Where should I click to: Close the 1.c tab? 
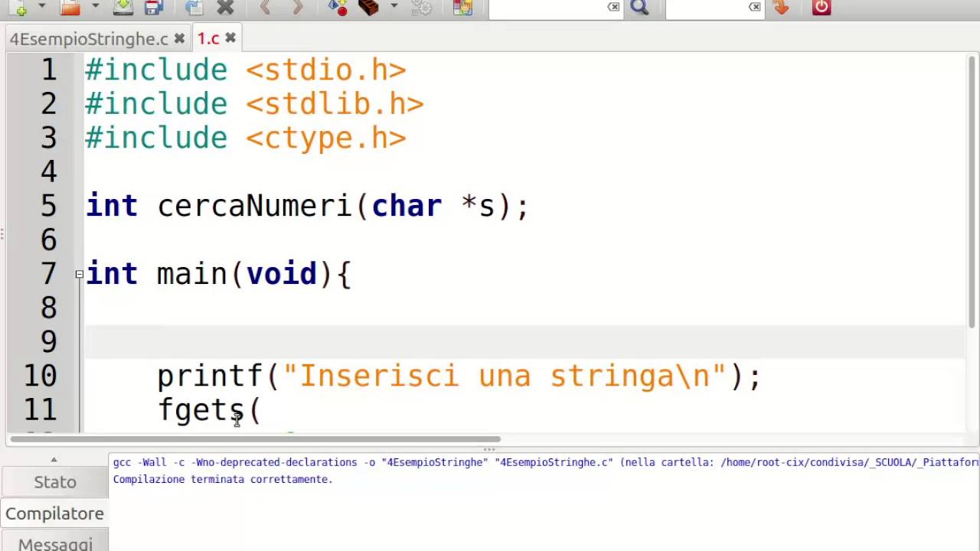[230, 38]
